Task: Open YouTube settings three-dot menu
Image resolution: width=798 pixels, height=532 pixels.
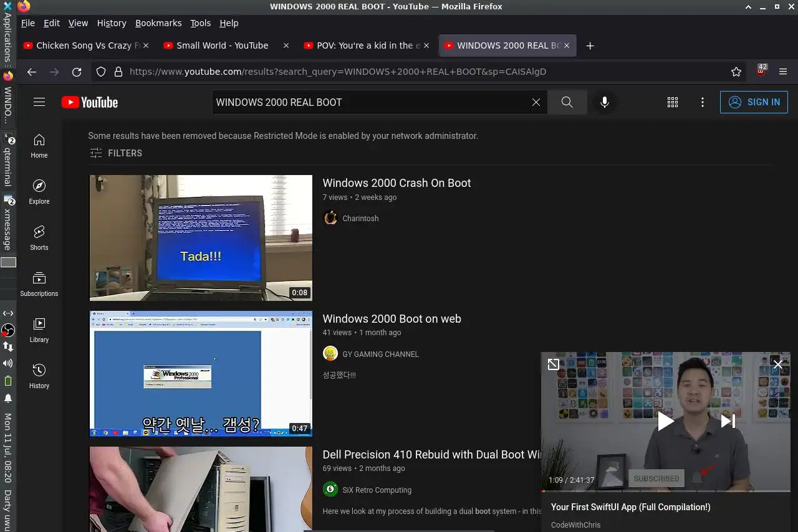Action: pyautogui.click(x=703, y=102)
